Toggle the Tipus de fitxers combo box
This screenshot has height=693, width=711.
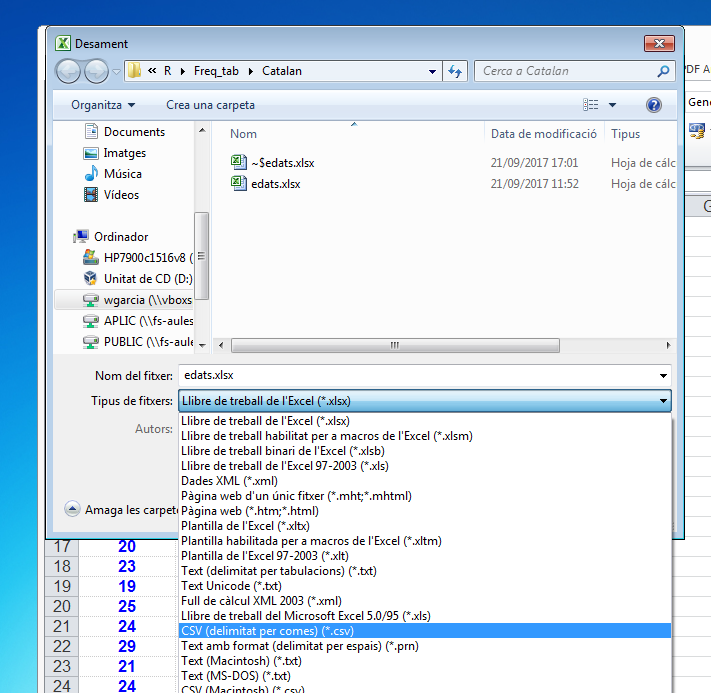425,401
